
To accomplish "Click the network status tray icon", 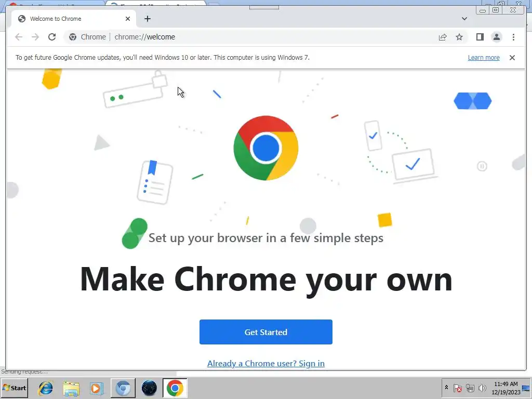I will (x=470, y=388).
